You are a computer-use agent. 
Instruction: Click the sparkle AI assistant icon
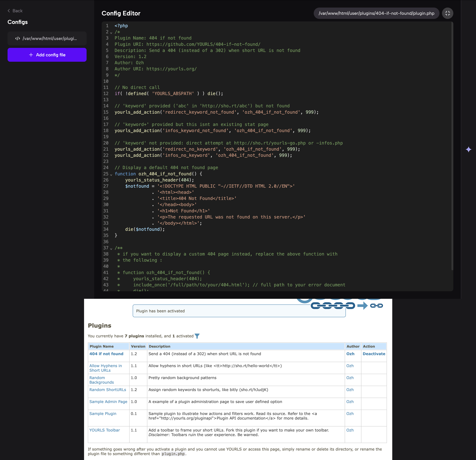click(468, 149)
